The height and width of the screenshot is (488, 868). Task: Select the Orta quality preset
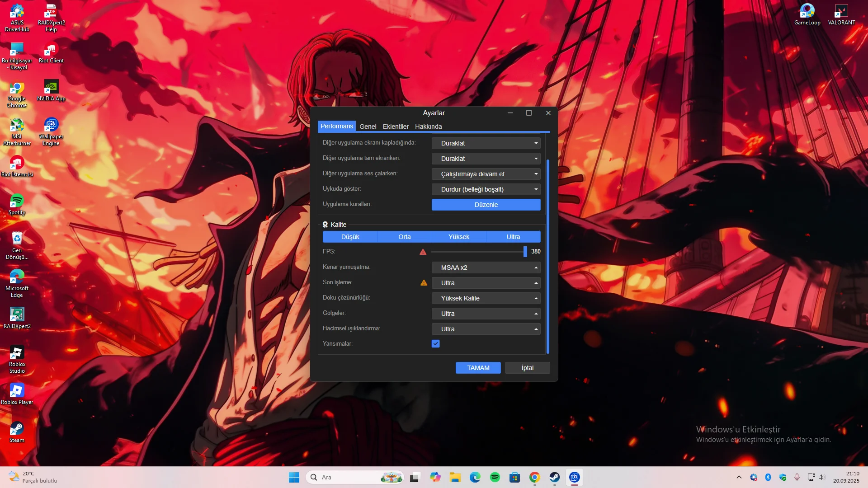tap(405, 237)
